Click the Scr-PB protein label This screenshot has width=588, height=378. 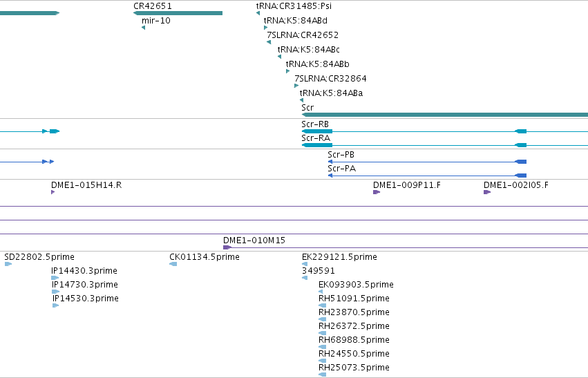[341, 155]
